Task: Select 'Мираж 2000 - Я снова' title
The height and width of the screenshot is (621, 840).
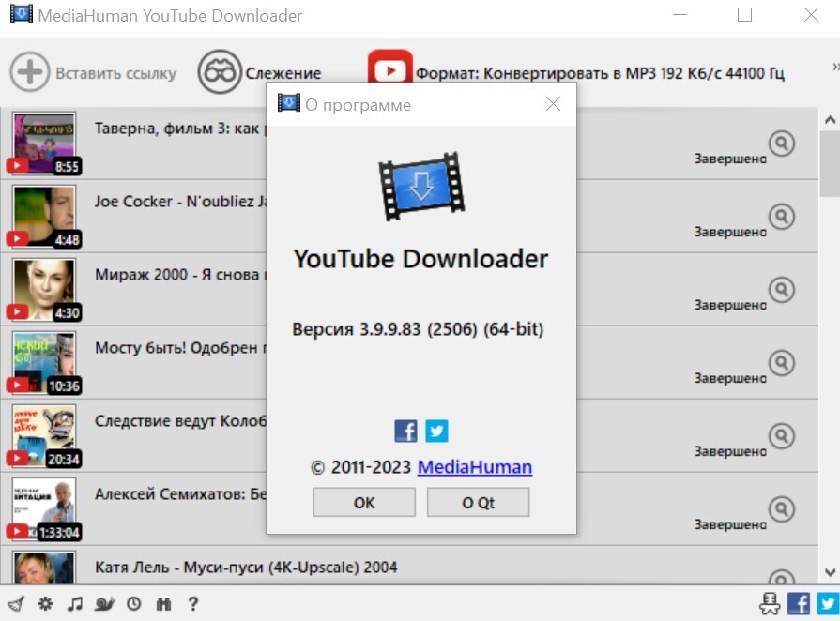Action: pyautogui.click(x=180, y=275)
